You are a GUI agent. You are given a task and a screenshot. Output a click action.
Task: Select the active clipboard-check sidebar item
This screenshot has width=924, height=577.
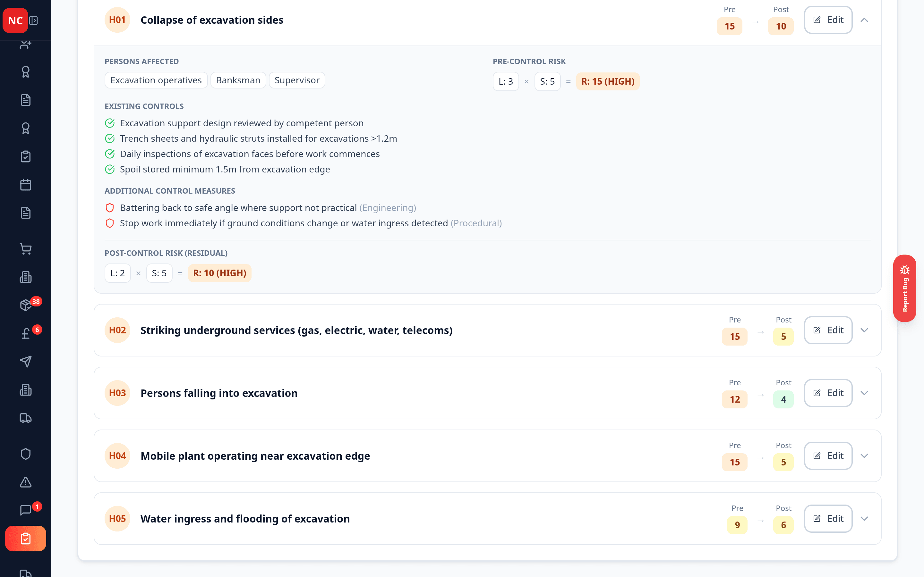[x=26, y=539]
